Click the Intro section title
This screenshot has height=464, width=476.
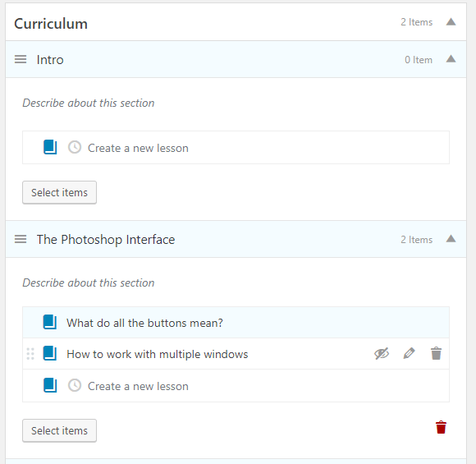click(50, 60)
